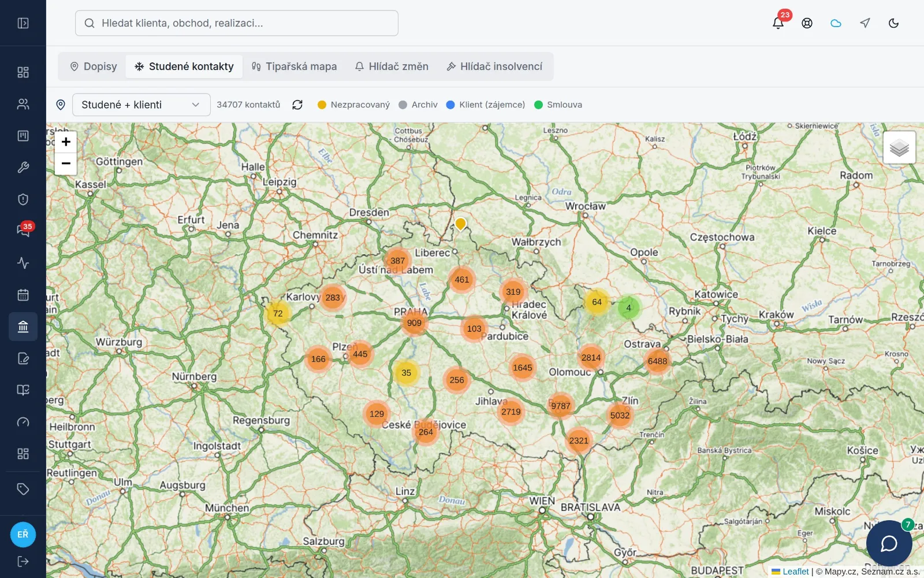Viewport: 924px width, 578px height.
Task: Open the shield icon in sidebar
Action: [x=23, y=199]
